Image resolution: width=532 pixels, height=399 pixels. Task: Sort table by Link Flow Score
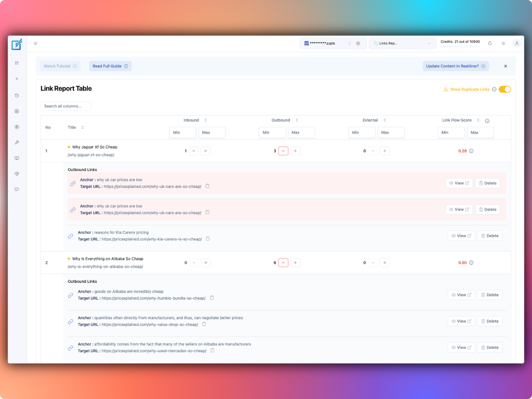click(x=478, y=120)
